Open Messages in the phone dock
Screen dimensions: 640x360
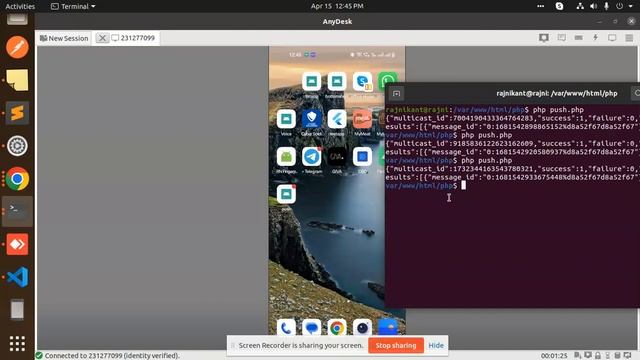[x=311, y=328]
